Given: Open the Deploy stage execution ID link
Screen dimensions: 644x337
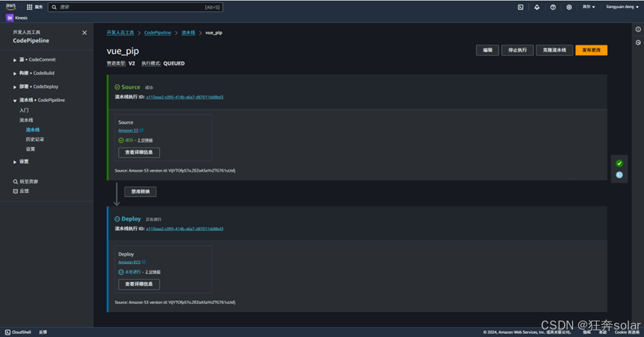Looking at the screenshot, I should point(185,229).
